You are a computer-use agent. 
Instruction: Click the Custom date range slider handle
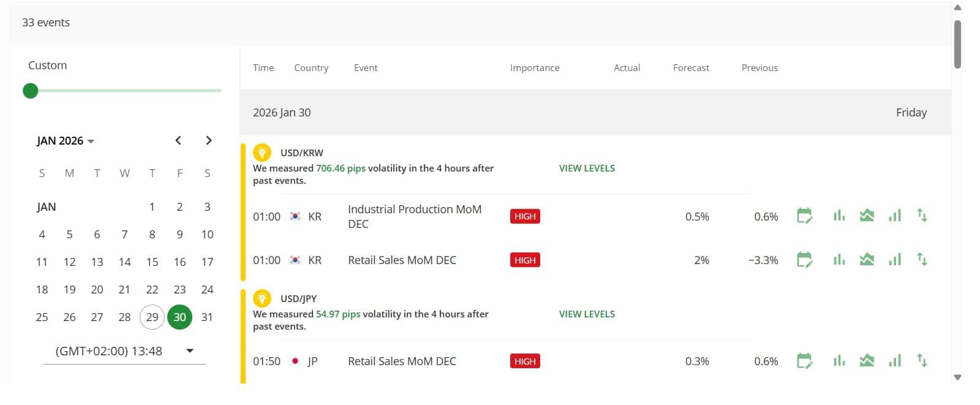(30, 91)
